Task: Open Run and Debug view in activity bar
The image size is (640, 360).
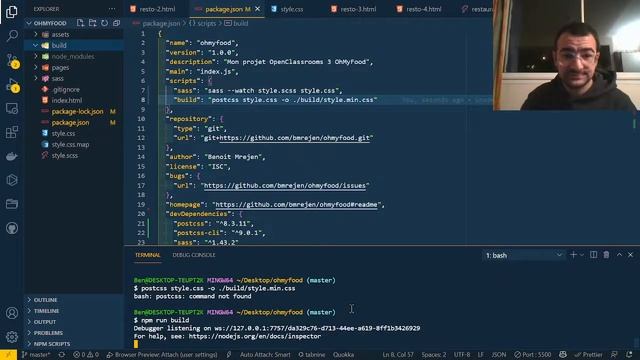Action: (12, 84)
